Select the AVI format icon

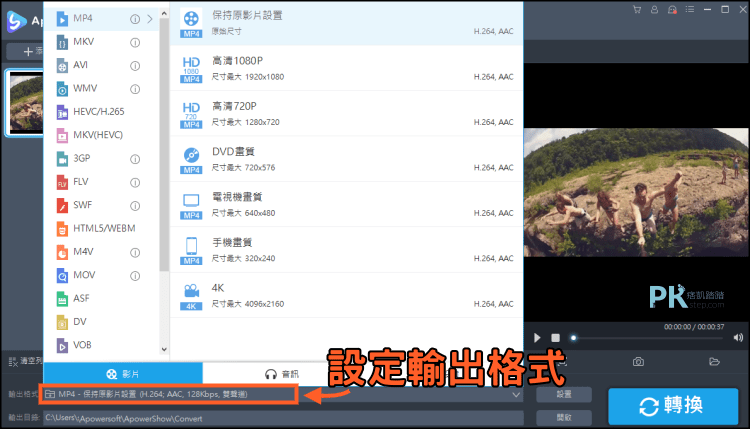(x=62, y=66)
